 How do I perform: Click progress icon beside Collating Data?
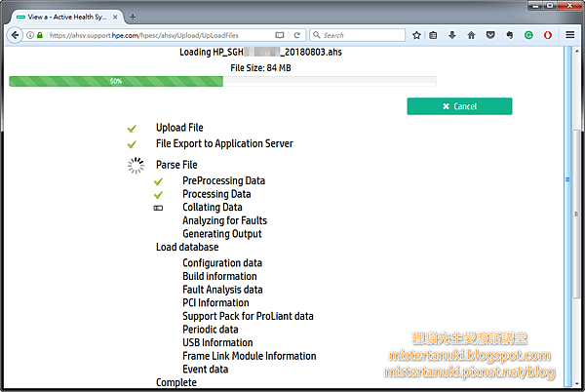point(158,208)
